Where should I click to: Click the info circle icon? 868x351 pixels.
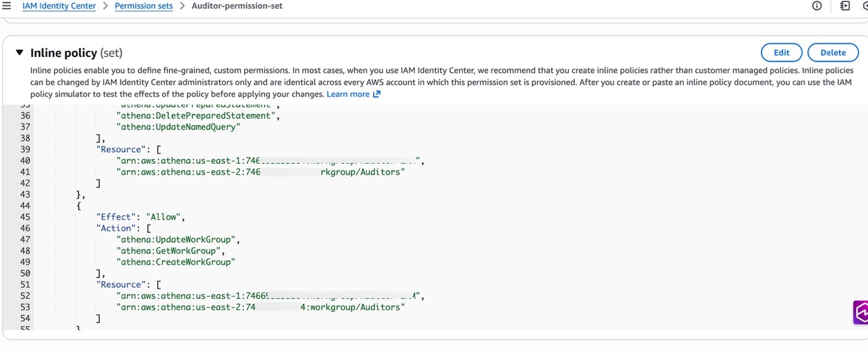(x=816, y=6)
